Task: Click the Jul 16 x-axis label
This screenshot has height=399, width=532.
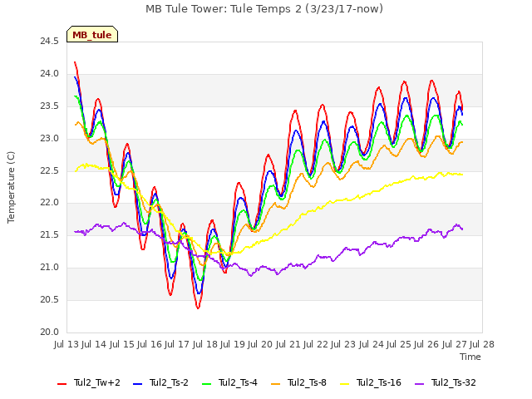Action: click(150, 344)
